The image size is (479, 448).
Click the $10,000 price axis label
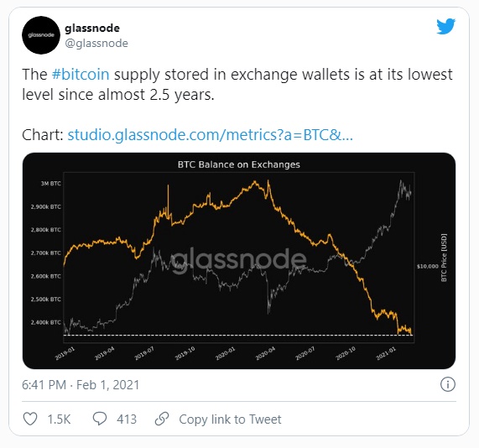tap(427, 267)
